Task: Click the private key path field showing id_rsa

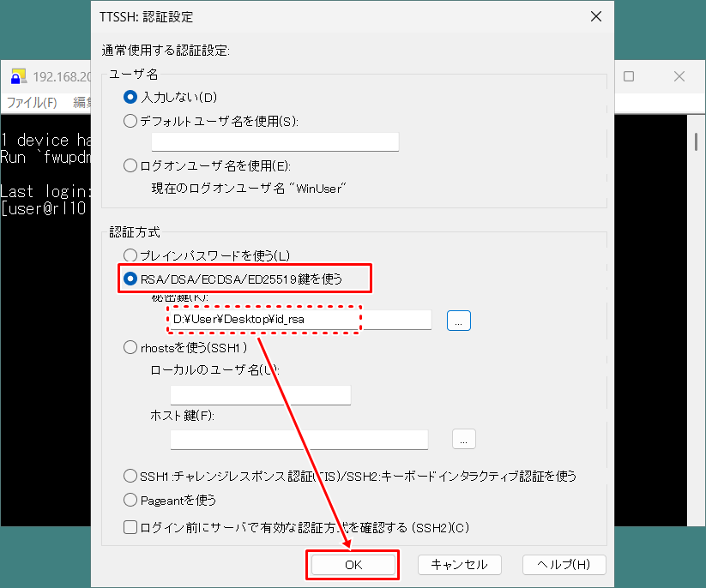Action: tap(283, 320)
